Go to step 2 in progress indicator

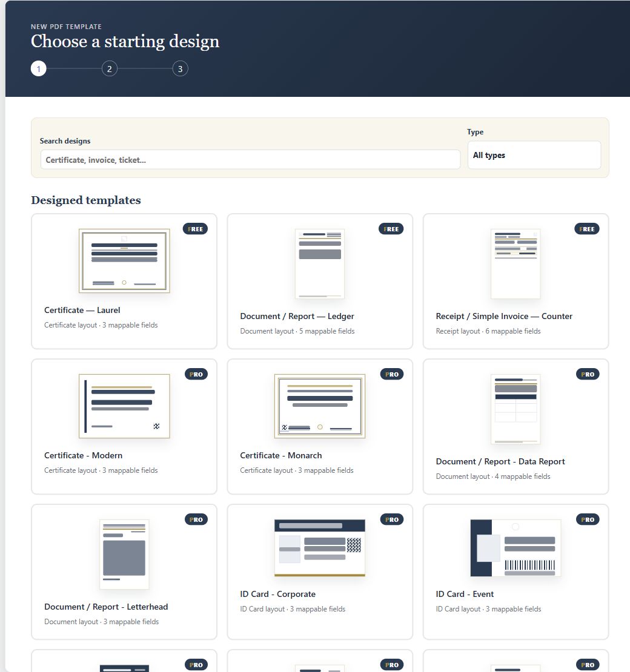[110, 68]
